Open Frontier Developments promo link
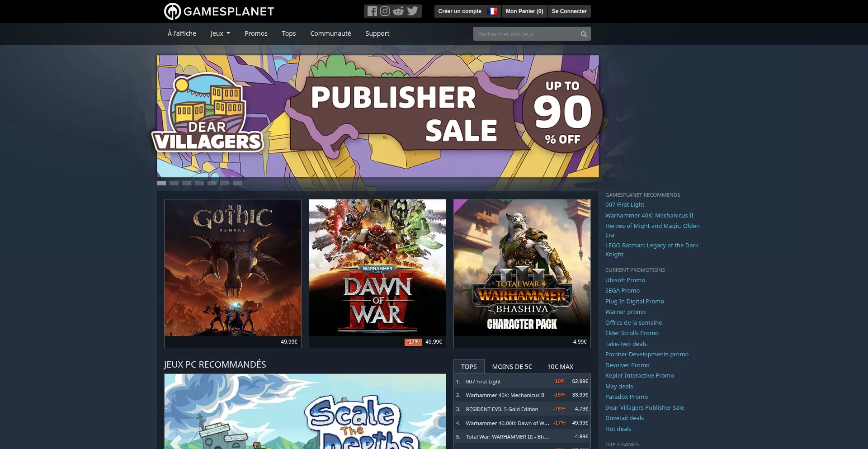 pos(647,354)
